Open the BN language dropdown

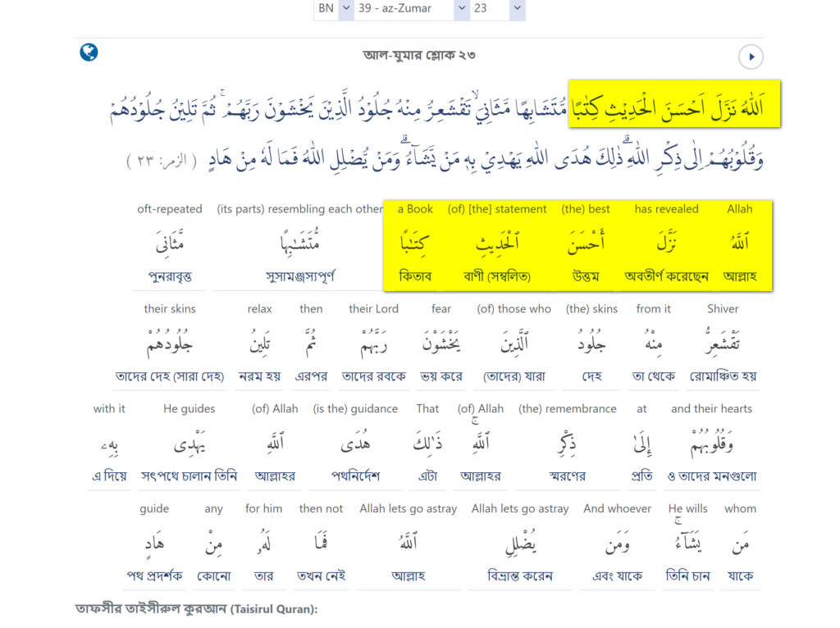pos(334,8)
